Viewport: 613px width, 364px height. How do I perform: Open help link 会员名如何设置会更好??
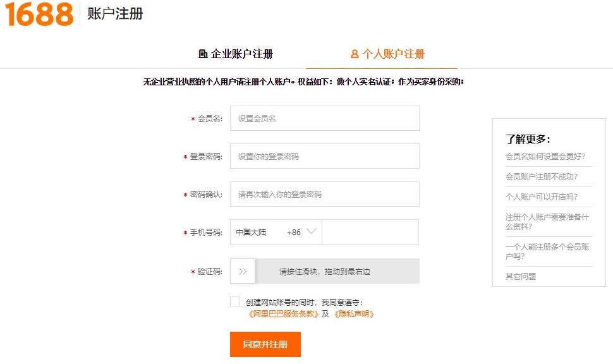coord(545,156)
